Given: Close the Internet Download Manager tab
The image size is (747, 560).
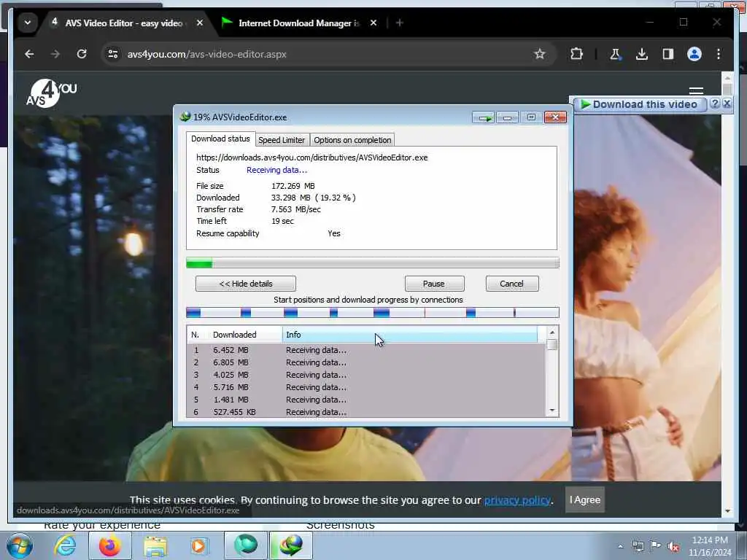Looking at the screenshot, I should click(x=373, y=23).
